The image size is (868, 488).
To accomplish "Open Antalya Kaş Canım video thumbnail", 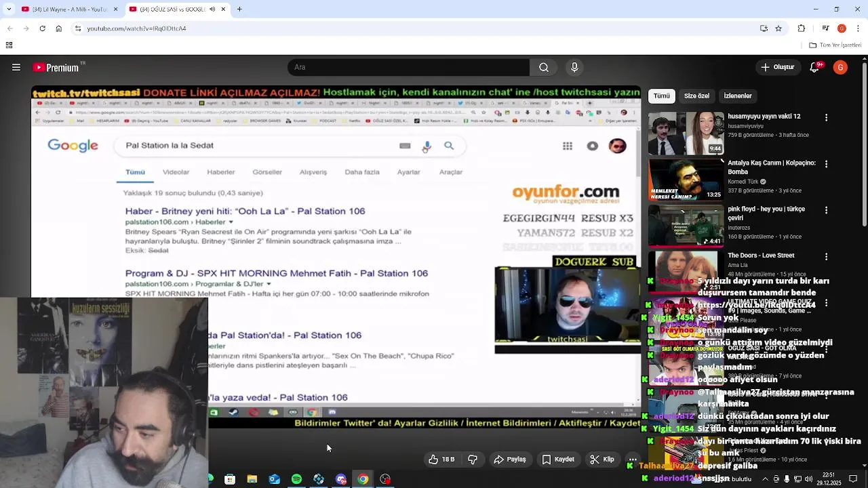I will tap(686, 180).
